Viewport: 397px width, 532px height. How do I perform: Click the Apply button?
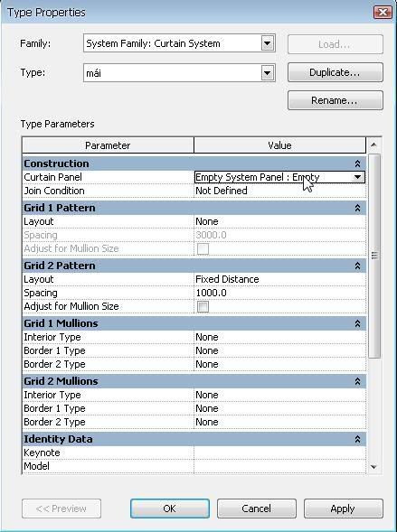(x=344, y=509)
